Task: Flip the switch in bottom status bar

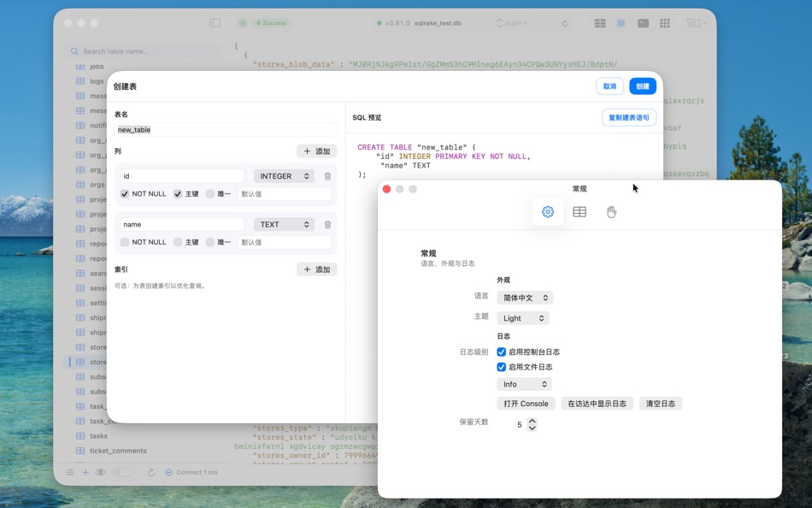Action: [122, 472]
